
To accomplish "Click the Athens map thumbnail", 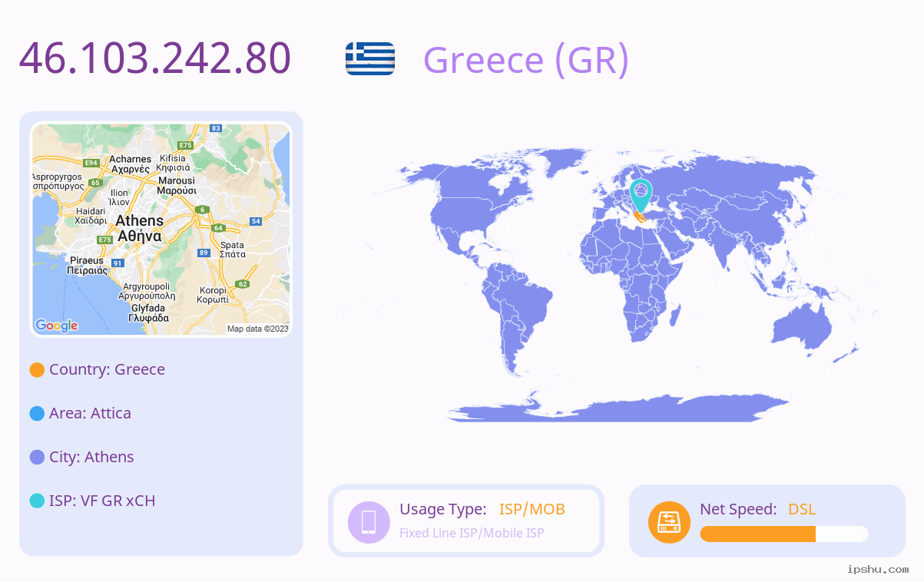I will [161, 230].
